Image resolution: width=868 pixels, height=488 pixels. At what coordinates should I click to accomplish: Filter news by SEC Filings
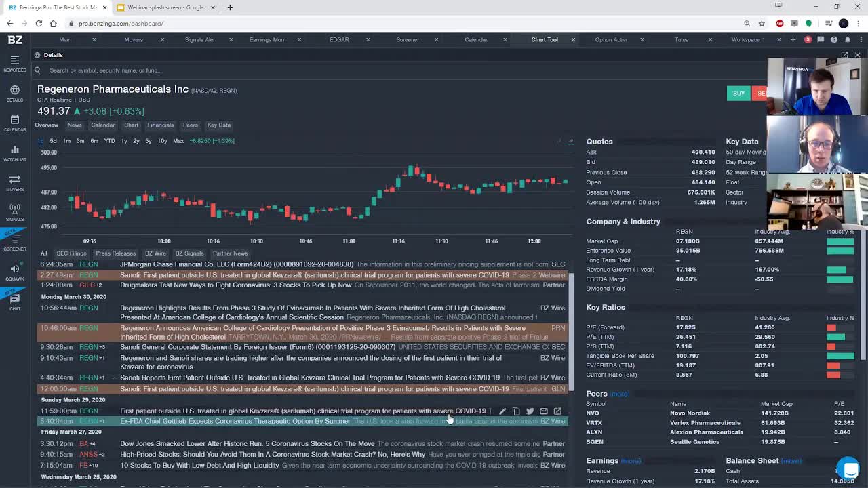pos(71,253)
